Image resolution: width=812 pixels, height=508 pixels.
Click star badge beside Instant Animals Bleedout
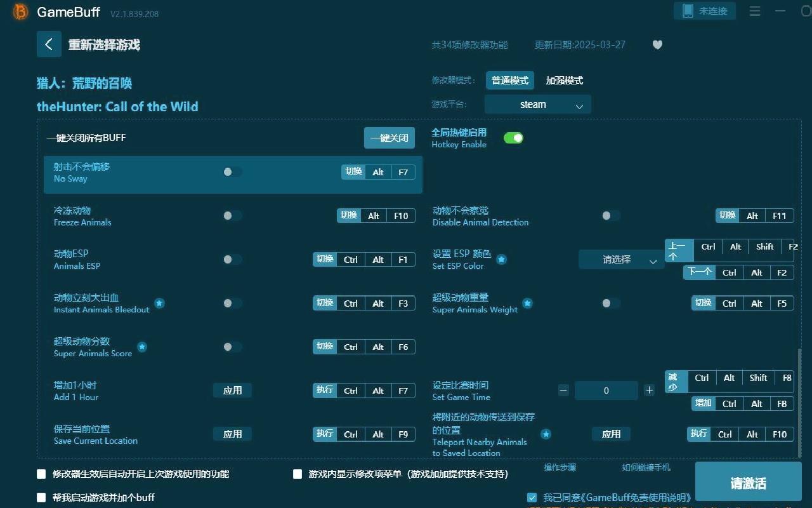(159, 304)
